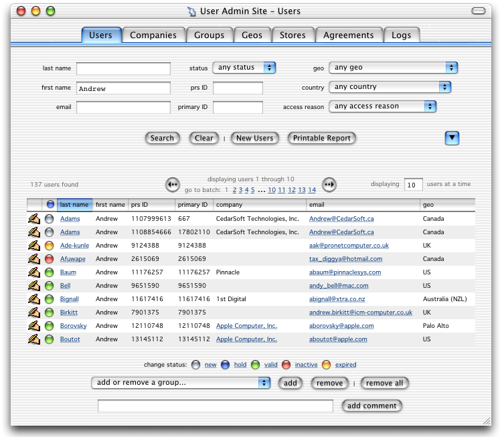
Task: Click orange status orb for Ade-kunle
Action: [49, 246]
